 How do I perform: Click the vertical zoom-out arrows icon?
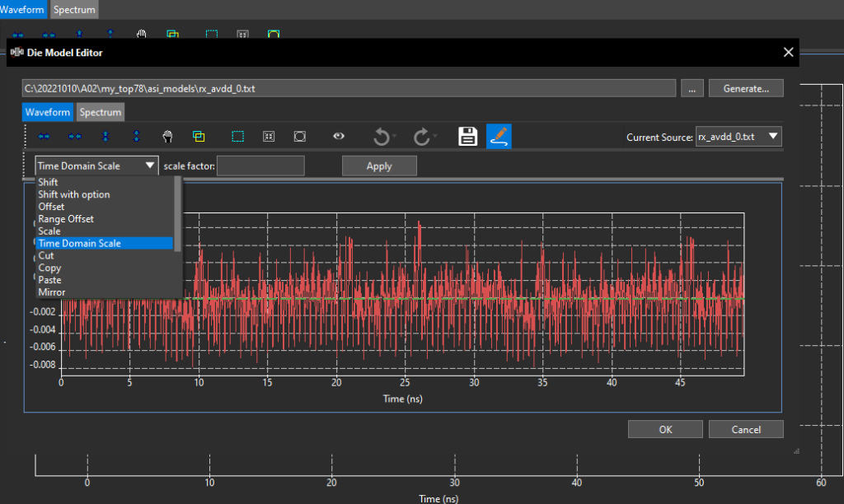click(137, 137)
